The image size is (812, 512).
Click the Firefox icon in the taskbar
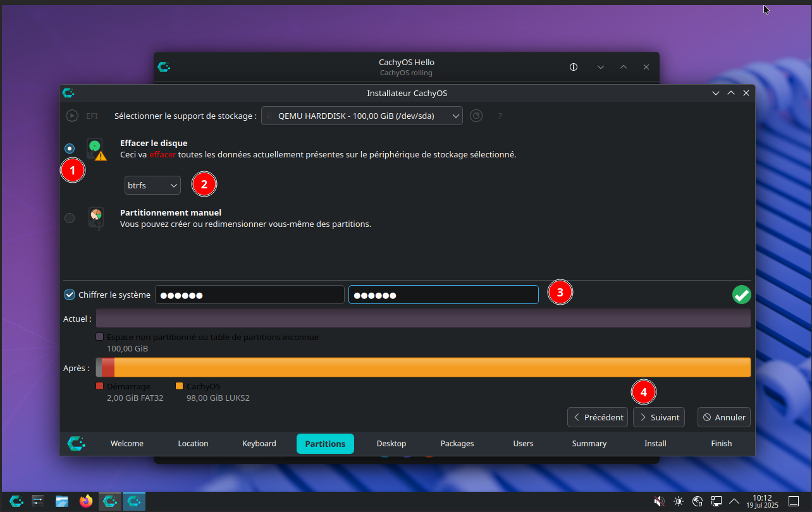coord(86,501)
